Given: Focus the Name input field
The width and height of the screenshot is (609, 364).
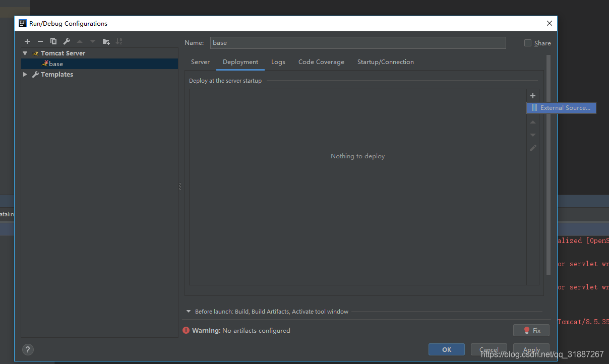Looking at the screenshot, I should coord(358,43).
